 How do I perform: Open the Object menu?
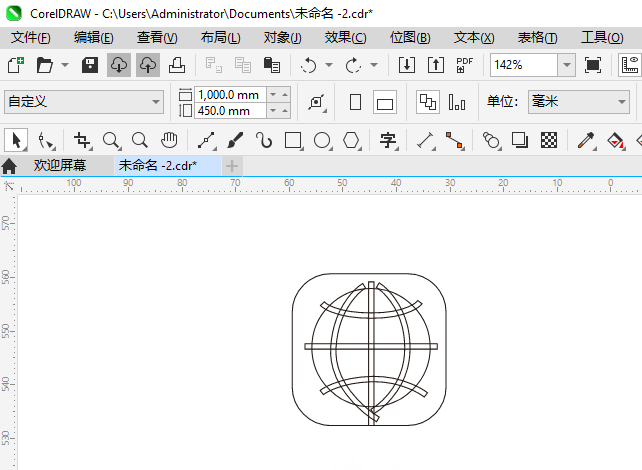[x=283, y=38]
